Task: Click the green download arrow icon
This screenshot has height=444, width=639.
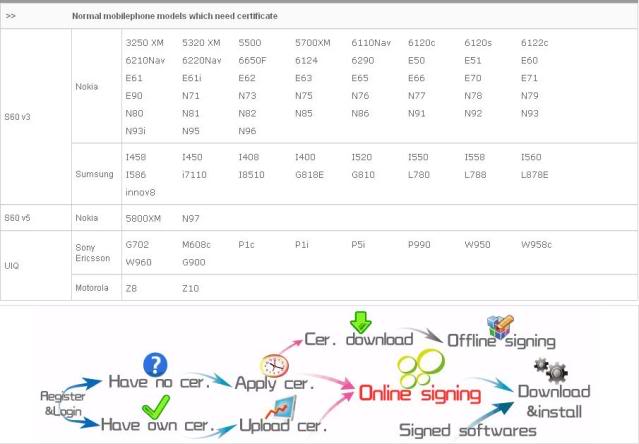Action: [360, 322]
